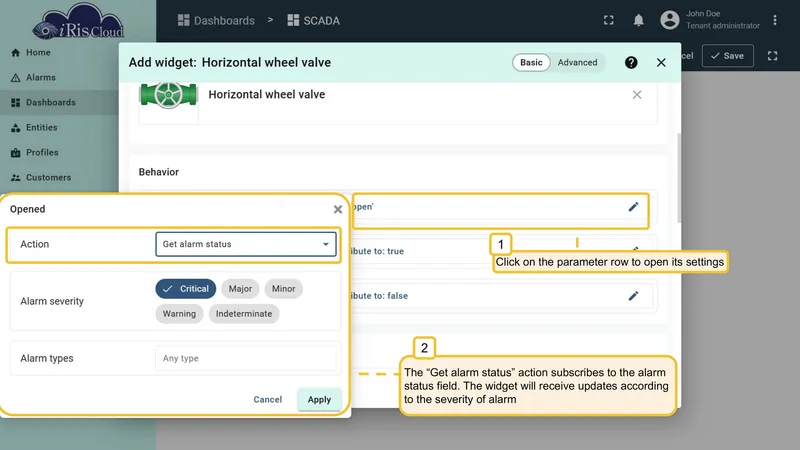Viewport: 800px width, 450px height.
Task: Close the Add widget dialog
Action: pos(661,62)
